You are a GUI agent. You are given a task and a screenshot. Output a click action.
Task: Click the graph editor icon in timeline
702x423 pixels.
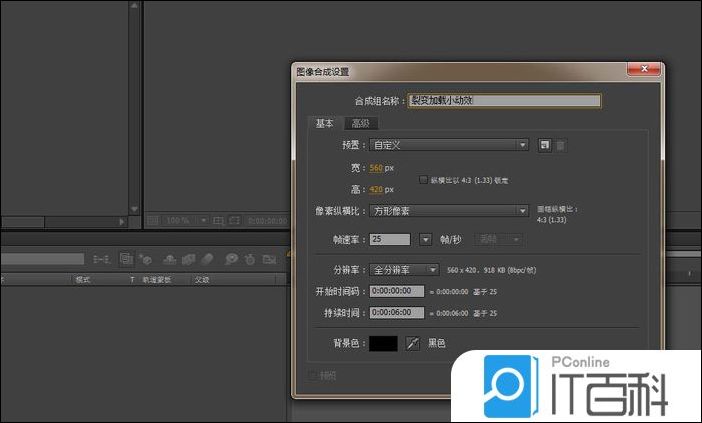coord(271,259)
